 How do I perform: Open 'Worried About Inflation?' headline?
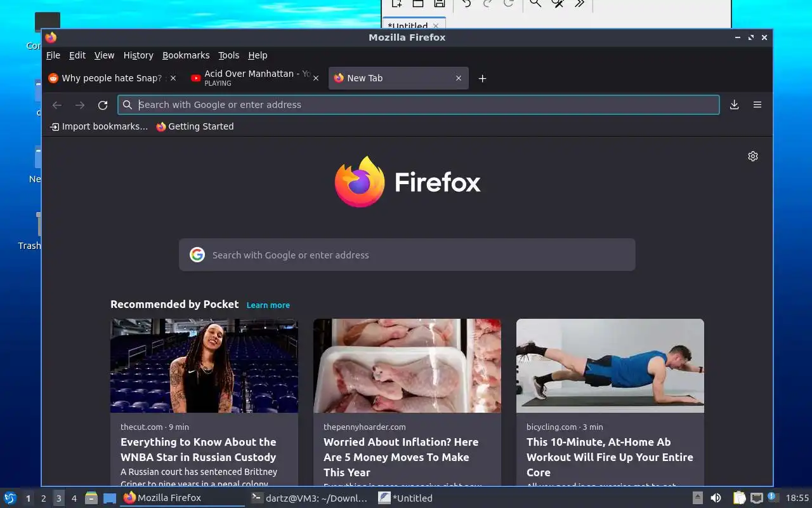click(x=401, y=457)
